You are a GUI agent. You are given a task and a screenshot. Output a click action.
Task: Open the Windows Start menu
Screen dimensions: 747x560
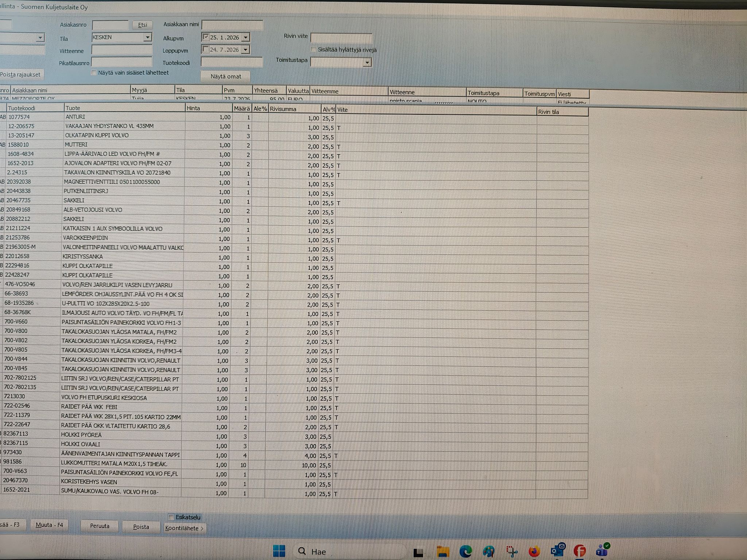click(x=279, y=551)
